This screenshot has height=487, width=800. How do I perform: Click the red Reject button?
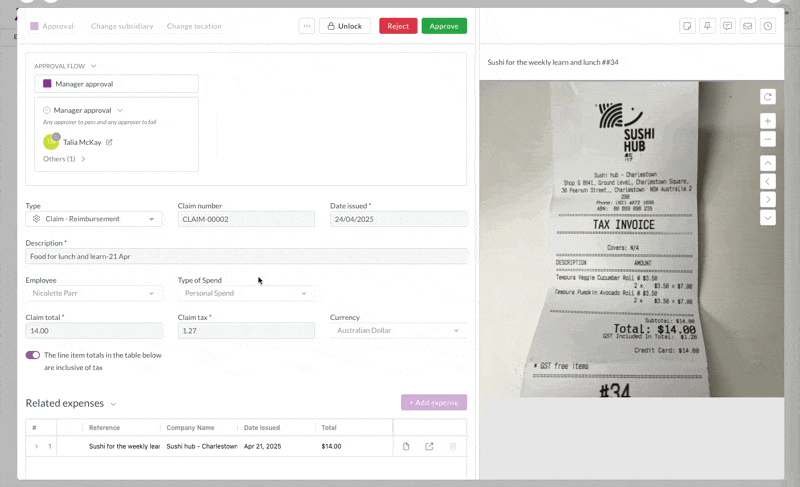point(398,26)
